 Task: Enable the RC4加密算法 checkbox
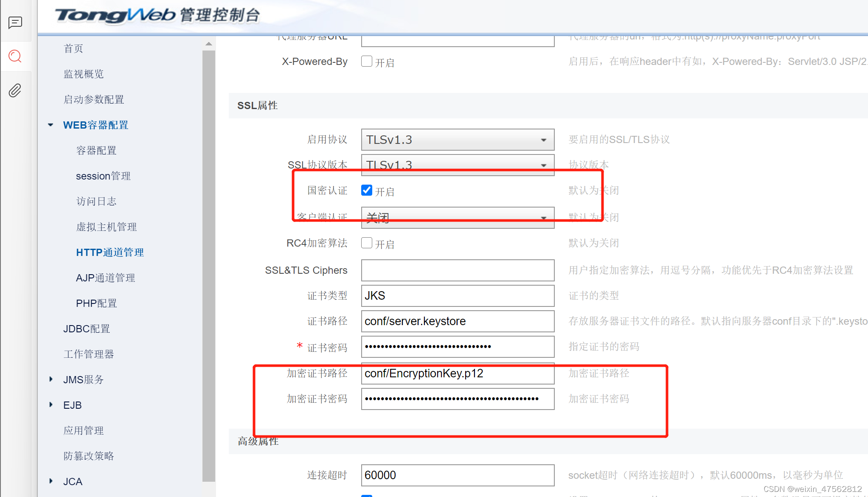click(x=367, y=243)
